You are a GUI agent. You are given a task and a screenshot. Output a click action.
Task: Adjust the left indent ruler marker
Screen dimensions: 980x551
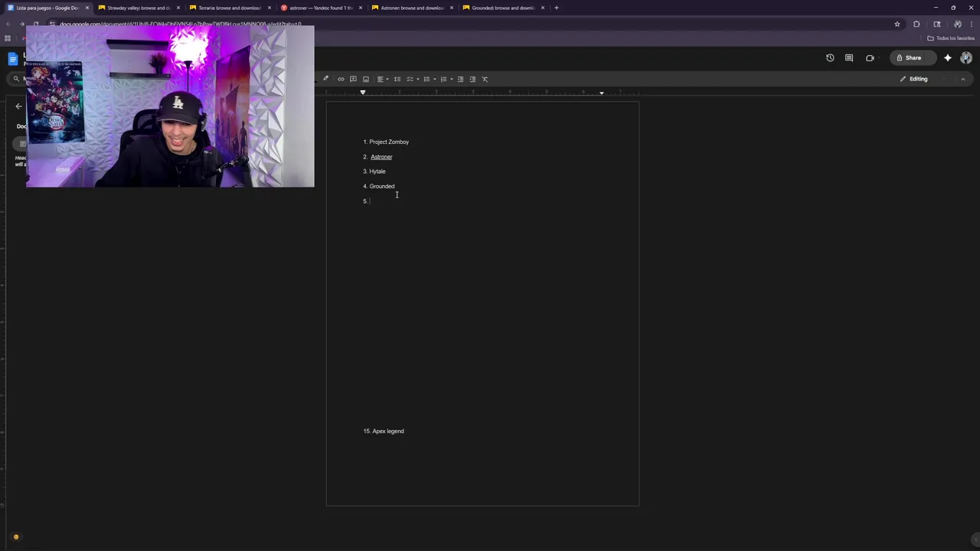[363, 93]
